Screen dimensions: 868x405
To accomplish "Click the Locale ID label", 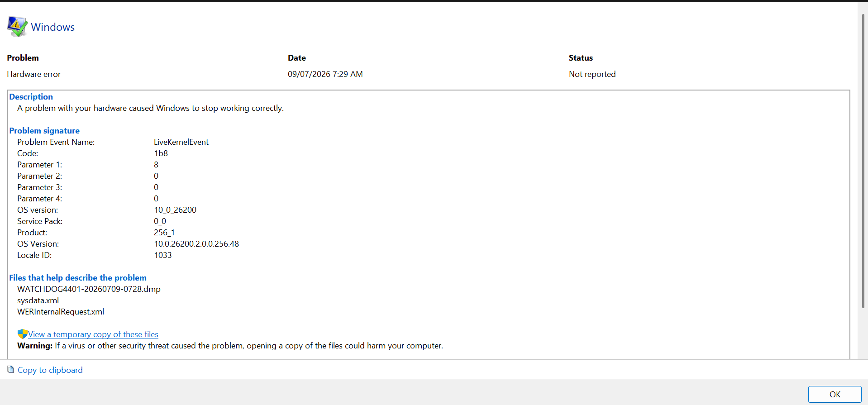I will click(x=34, y=255).
